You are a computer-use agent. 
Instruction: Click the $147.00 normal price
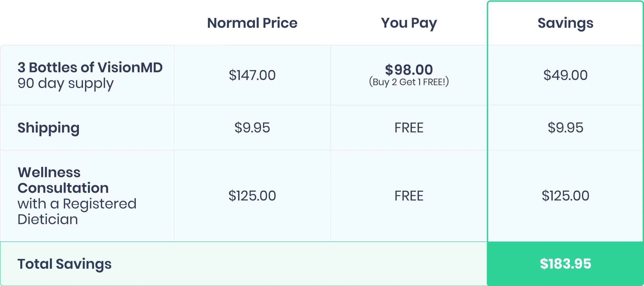tap(252, 75)
